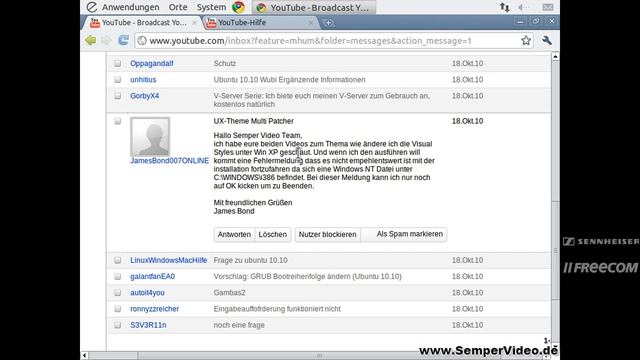The width and height of the screenshot is (640, 360).
Task: Open LinuxWindowsMacHilfe profile link
Action: pyautogui.click(x=169, y=260)
